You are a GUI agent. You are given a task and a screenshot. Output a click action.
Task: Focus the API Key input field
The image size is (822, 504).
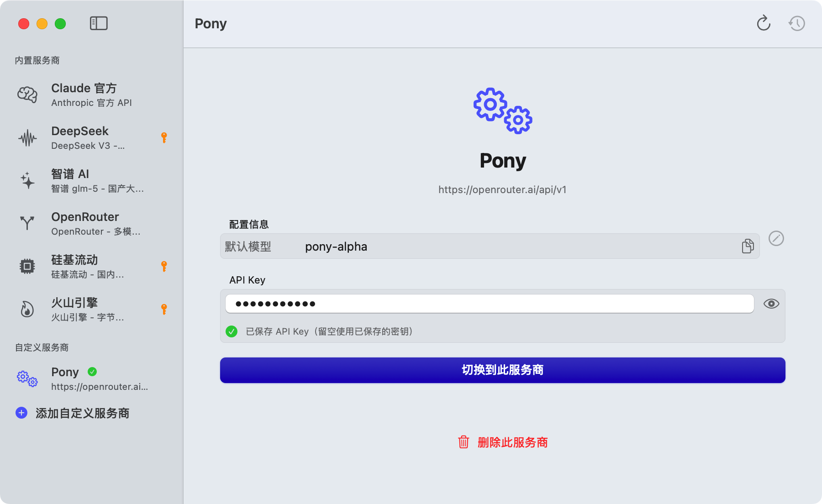point(489,304)
